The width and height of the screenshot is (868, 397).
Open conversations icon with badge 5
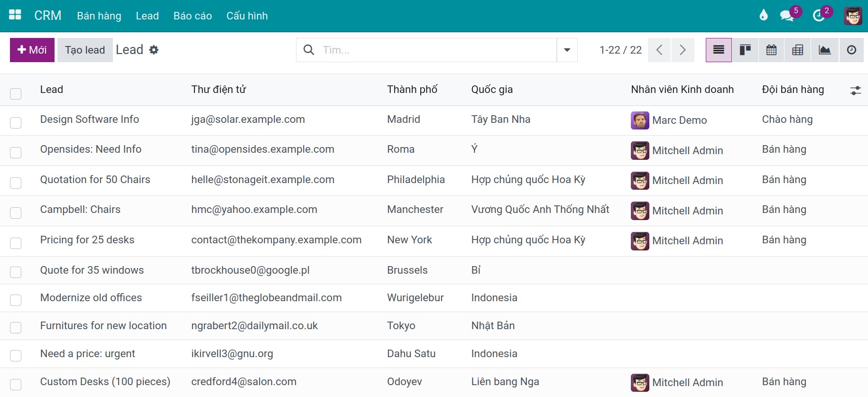[x=788, y=16]
